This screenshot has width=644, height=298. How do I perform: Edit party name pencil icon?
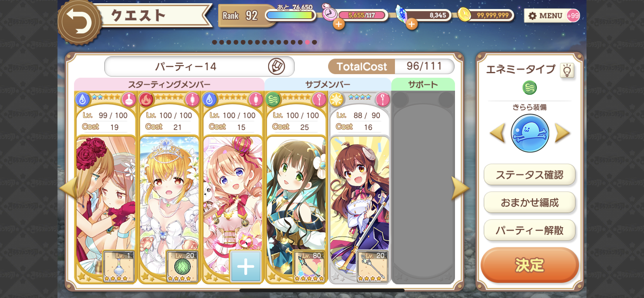point(276,66)
